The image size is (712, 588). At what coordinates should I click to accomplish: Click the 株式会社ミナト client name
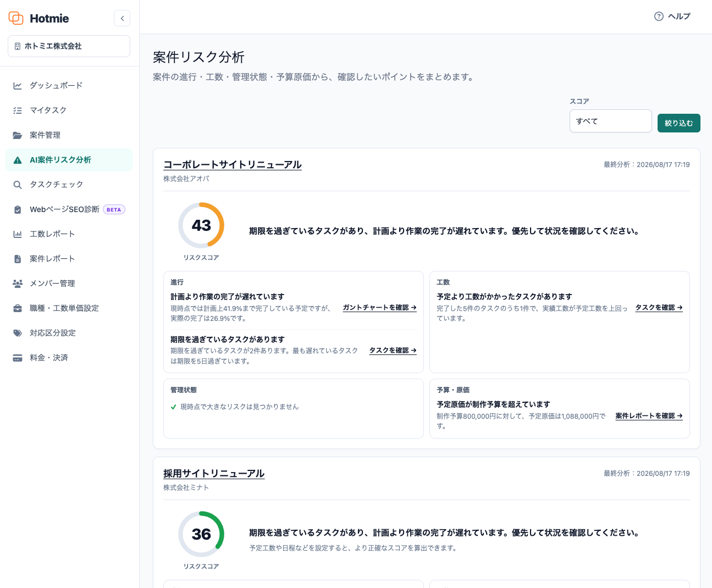(x=186, y=487)
